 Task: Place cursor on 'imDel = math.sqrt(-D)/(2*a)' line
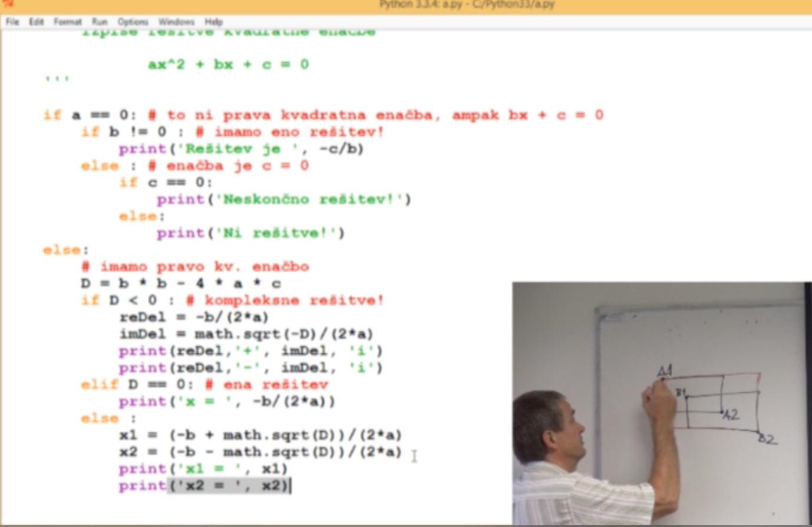tap(246, 334)
